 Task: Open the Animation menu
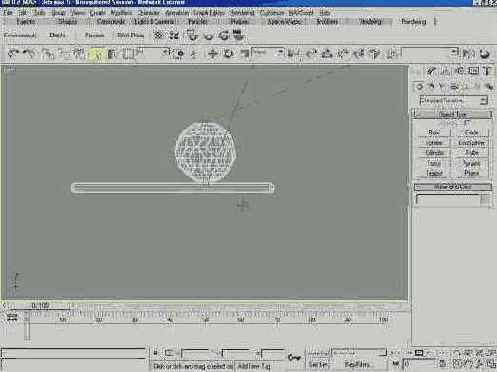177,13
